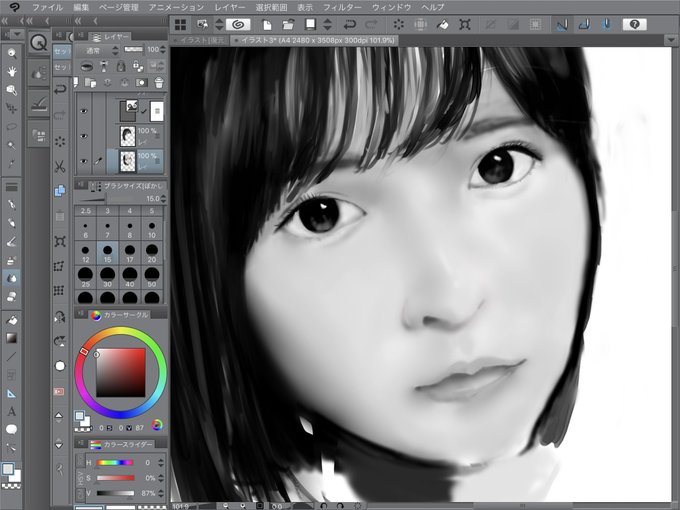680x510 pixels.
Task: Select the Blend tool with droplet icon
Action: tap(12, 278)
